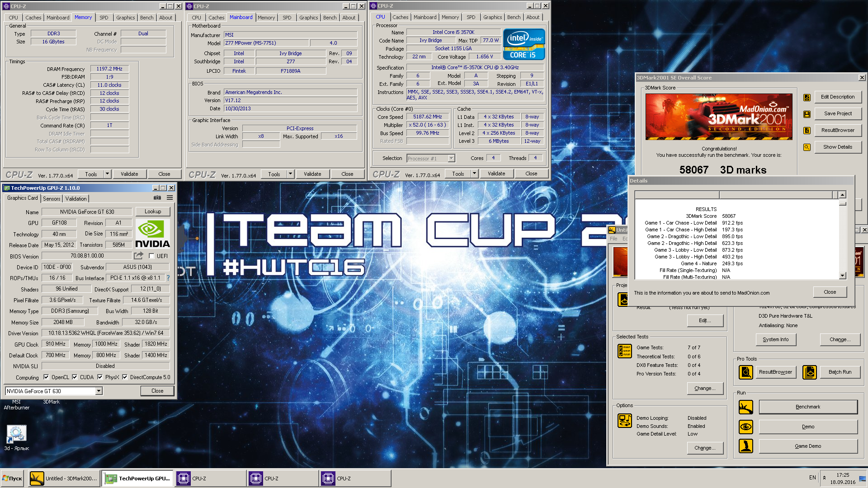The width and height of the screenshot is (868, 488).
Task: Click the Close button in GPU-Z
Action: (x=157, y=391)
